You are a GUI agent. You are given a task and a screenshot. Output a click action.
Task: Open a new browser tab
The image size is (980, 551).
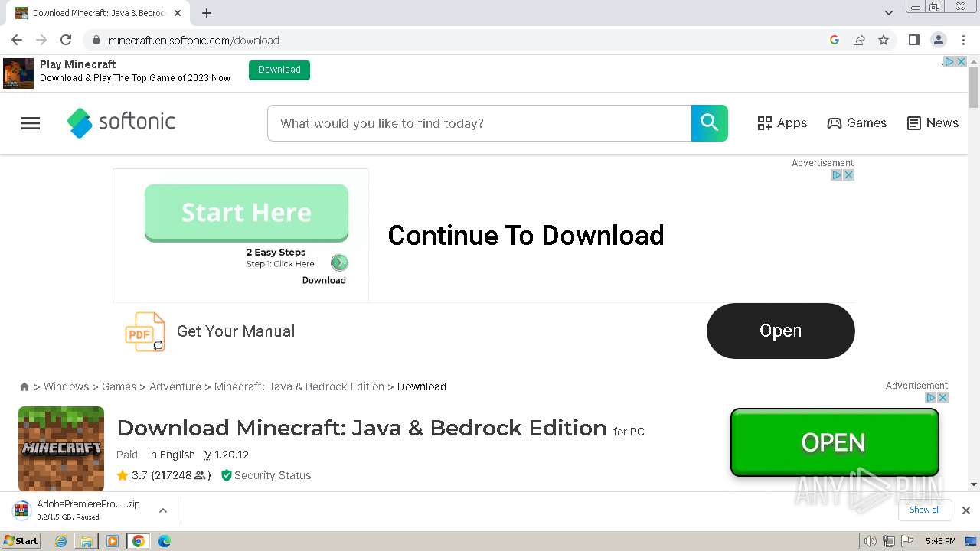click(207, 13)
